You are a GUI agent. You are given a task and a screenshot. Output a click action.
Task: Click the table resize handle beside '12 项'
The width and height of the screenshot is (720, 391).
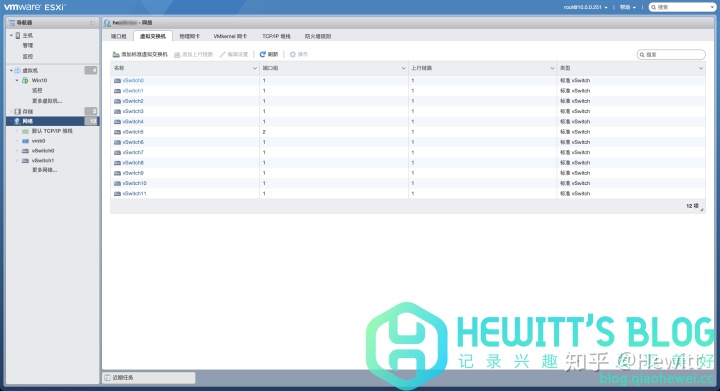point(702,209)
